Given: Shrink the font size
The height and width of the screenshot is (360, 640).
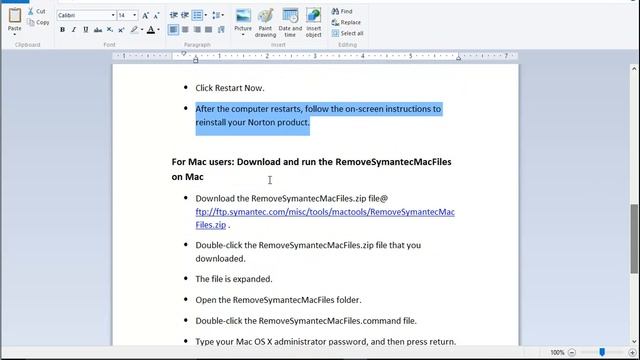Looking at the screenshot, I should pyautogui.click(x=156, y=16).
